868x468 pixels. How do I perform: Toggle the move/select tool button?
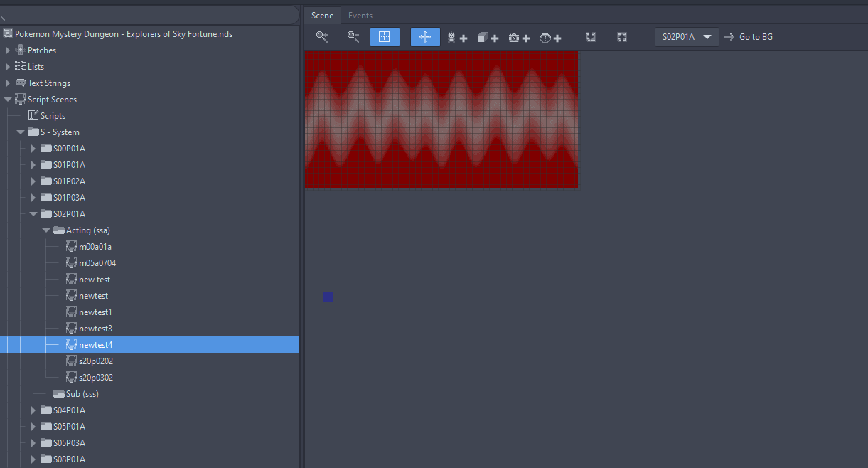pos(425,37)
